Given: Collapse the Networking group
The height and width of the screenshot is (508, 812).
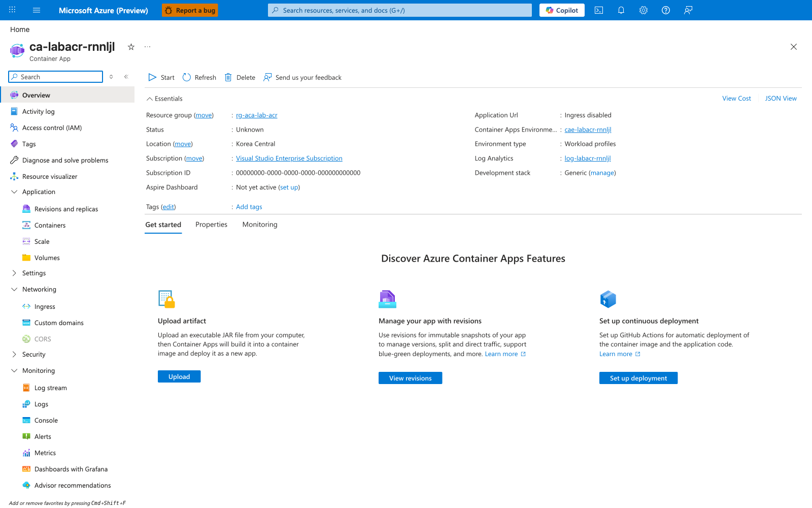Looking at the screenshot, I should 14,289.
